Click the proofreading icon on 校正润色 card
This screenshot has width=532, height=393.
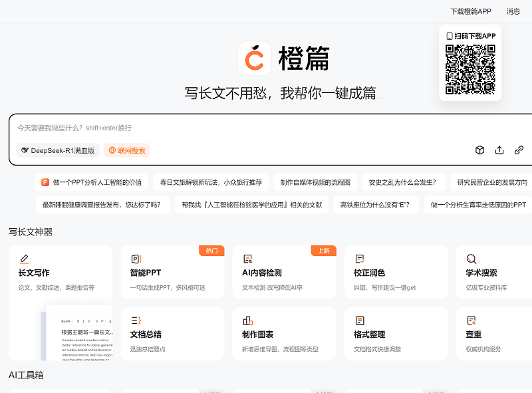(360, 259)
